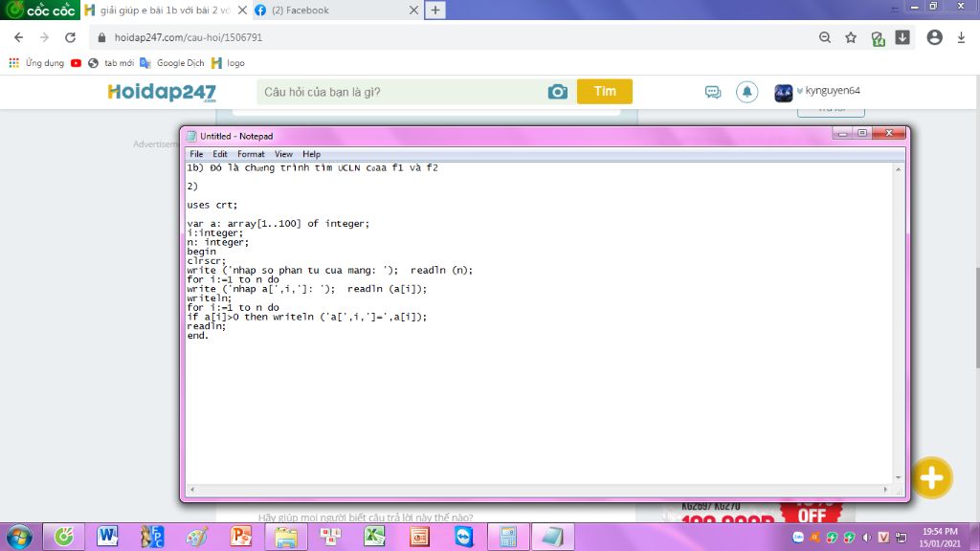
Task: Click Notepad horizontal scroll left arrow
Action: coord(191,490)
